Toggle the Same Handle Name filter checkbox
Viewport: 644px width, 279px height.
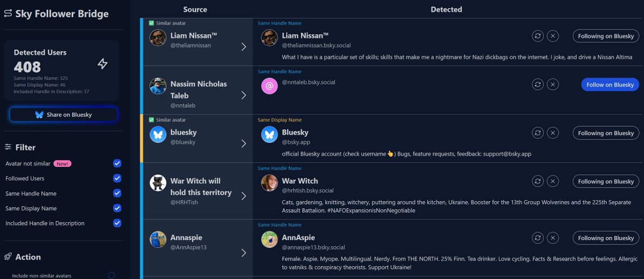pos(117,193)
